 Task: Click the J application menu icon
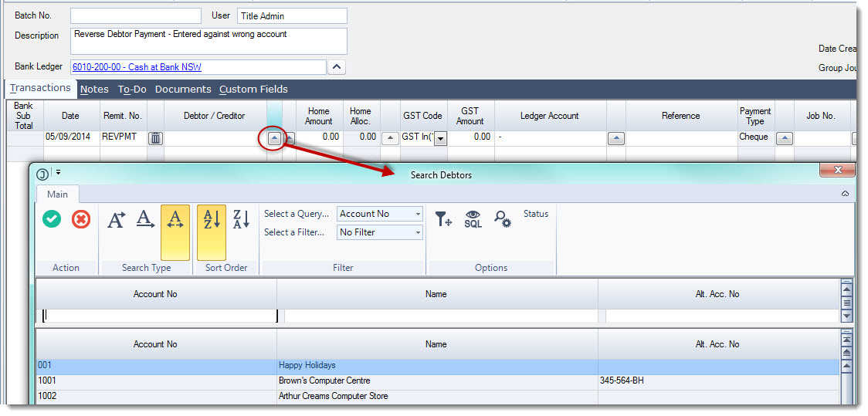[x=42, y=174]
